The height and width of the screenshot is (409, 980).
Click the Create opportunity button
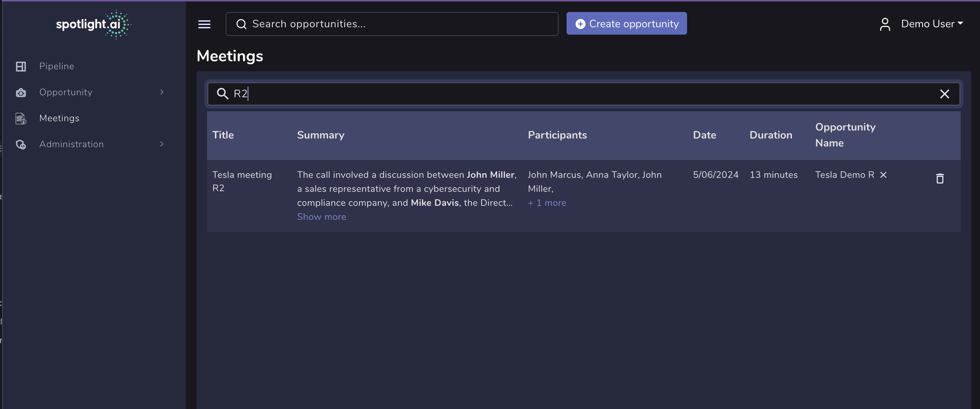tap(626, 24)
